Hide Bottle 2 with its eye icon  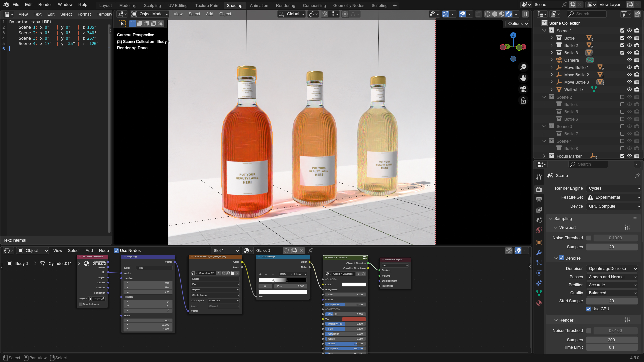click(629, 45)
